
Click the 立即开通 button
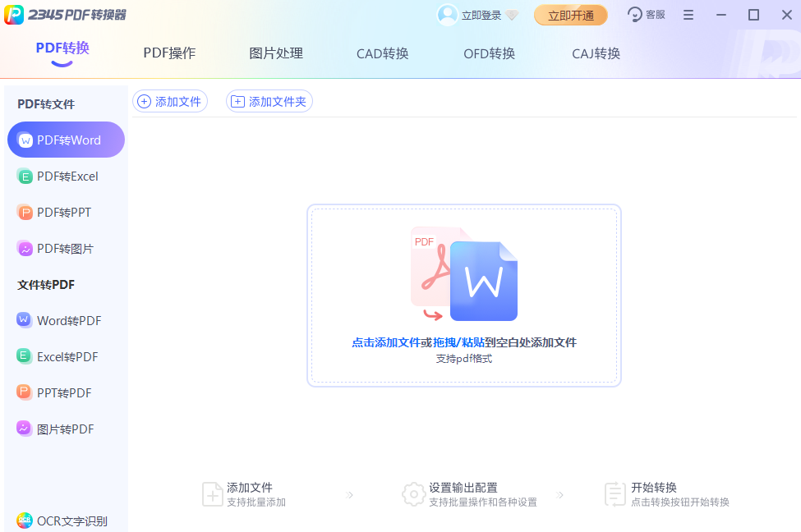coord(571,16)
